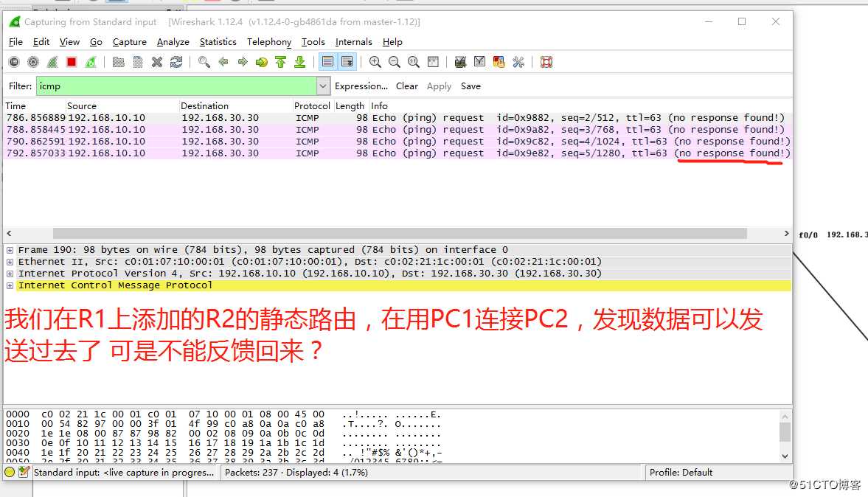868x497 pixels.
Task: Select packet with seq=2/512
Action: [398, 118]
